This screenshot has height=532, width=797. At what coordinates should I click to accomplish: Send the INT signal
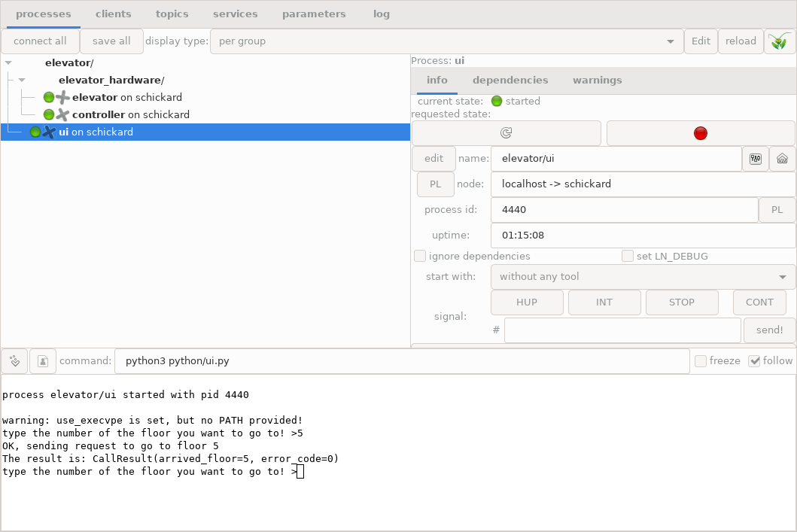click(x=604, y=302)
